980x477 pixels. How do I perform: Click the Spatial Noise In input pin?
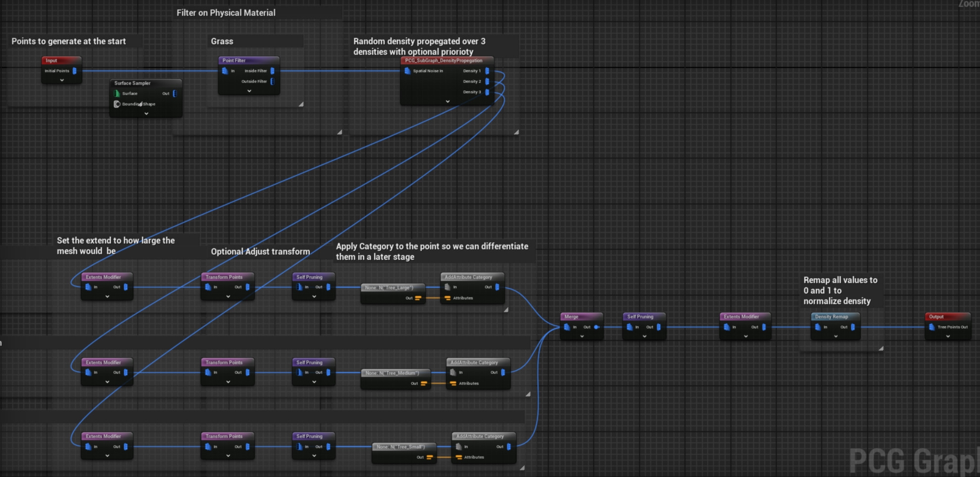coord(407,71)
